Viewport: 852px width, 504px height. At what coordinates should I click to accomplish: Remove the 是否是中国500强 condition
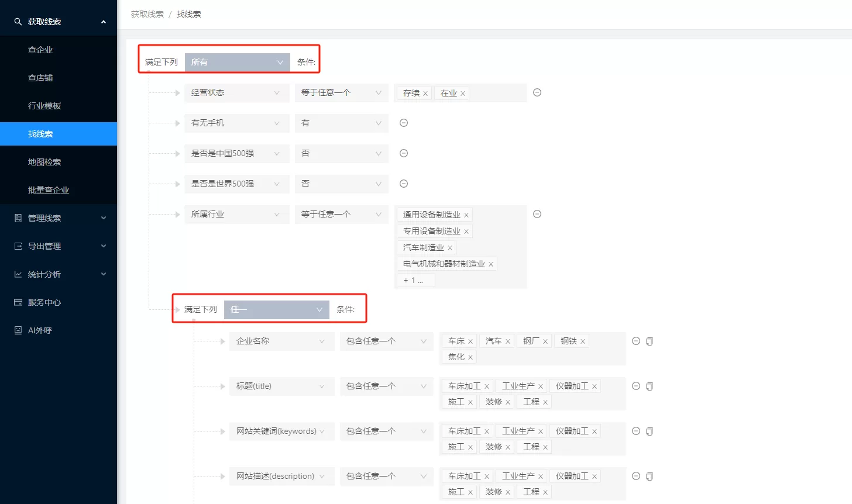[x=404, y=153]
